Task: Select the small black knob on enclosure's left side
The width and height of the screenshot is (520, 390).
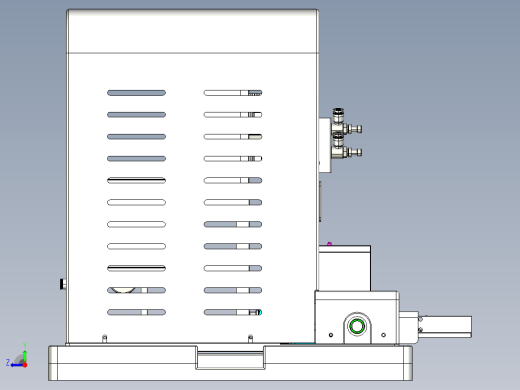Action: click(63, 284)
